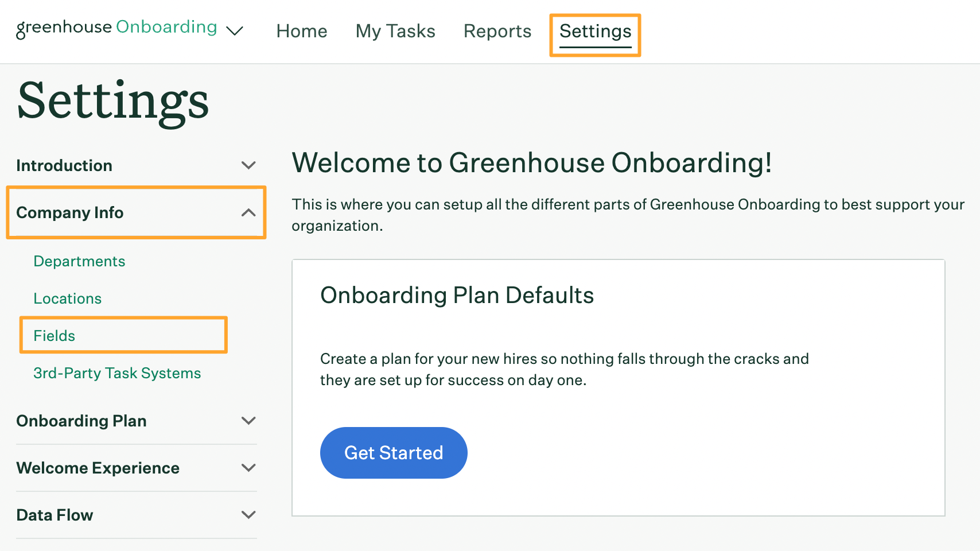Open the My Tasks tab
This screenshot has height=551, width=980.
click(x=395, y=31)
